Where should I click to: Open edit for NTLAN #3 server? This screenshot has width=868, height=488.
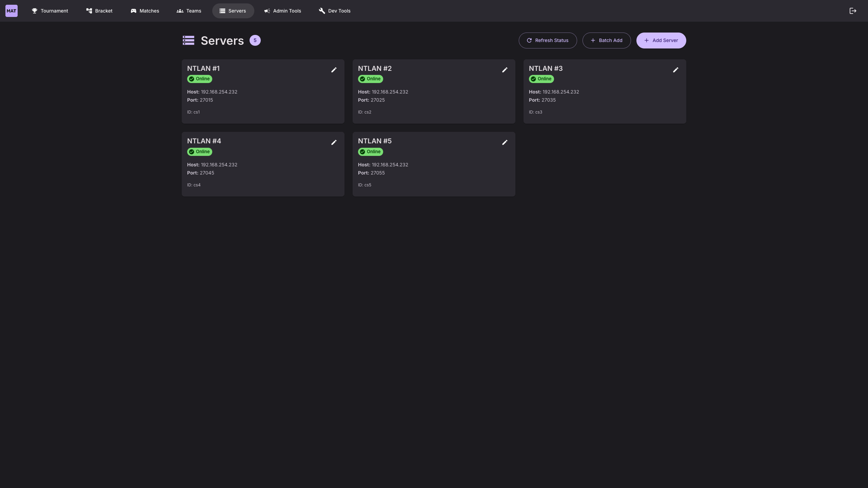tap(676, 70)
